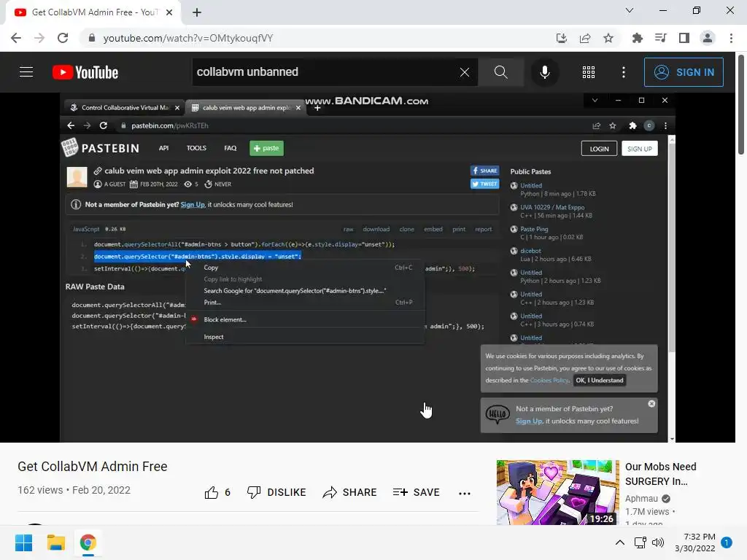Show hidden tray icons chevron
This screenshot has width=747, height=560.
620,542
